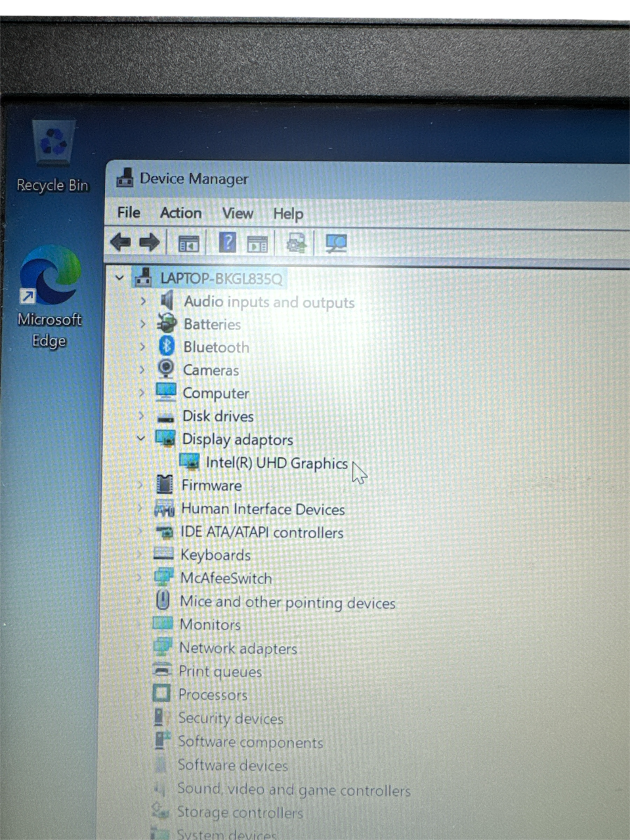This screenshot has height=840, width=630.
Task: Click the Scan for hardware changes icon
Action: click(336, 244)
